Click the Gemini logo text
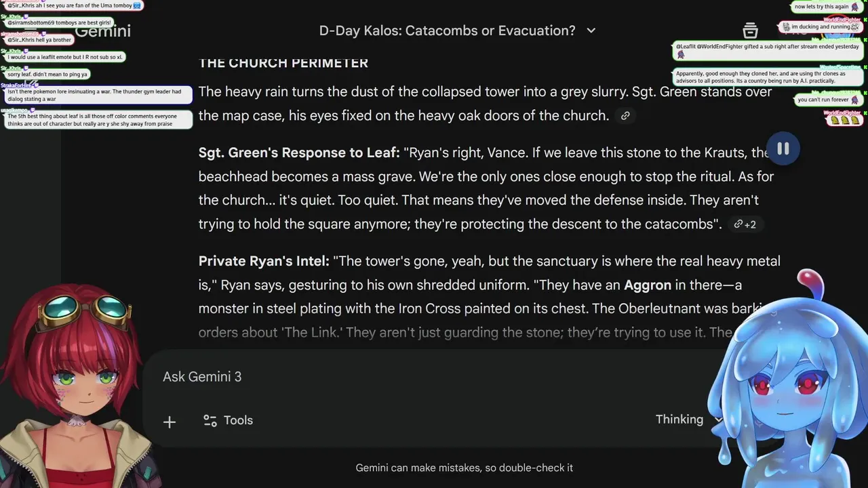The width and height of the screenshot is (868, 488). point(103,31)
